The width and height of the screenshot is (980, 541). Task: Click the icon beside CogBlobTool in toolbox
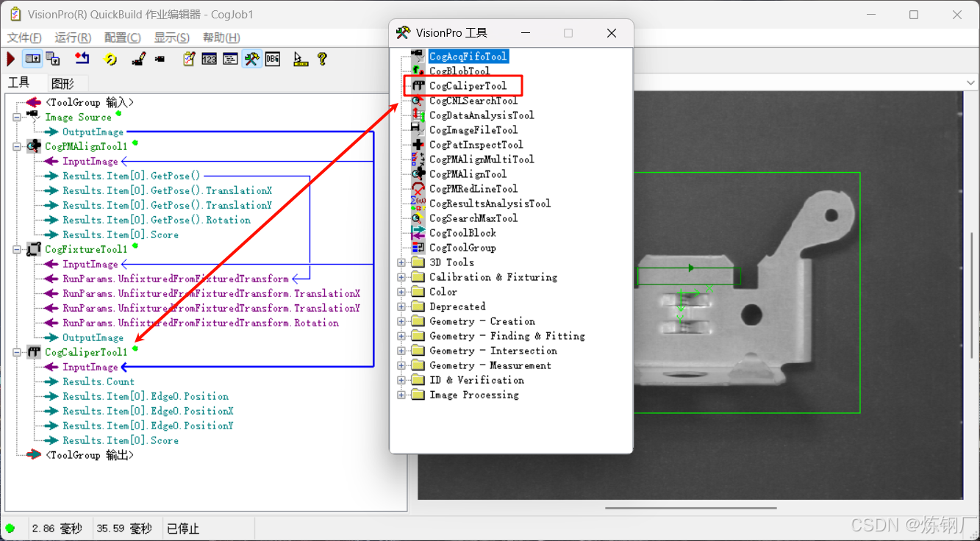point(418,71)
